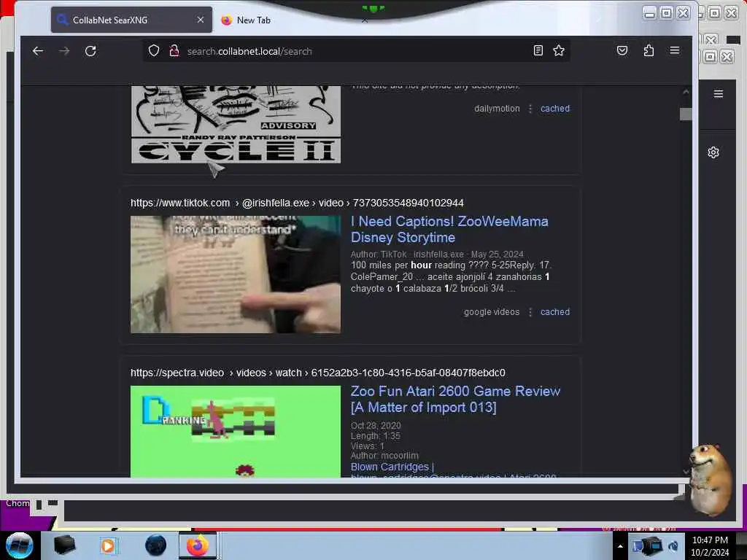Open the TikTok book reading thumbnail

point(236,274)
